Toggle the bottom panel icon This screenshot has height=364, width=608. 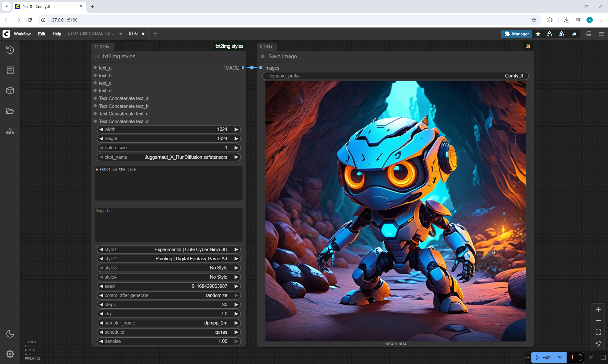coord(589,34)
